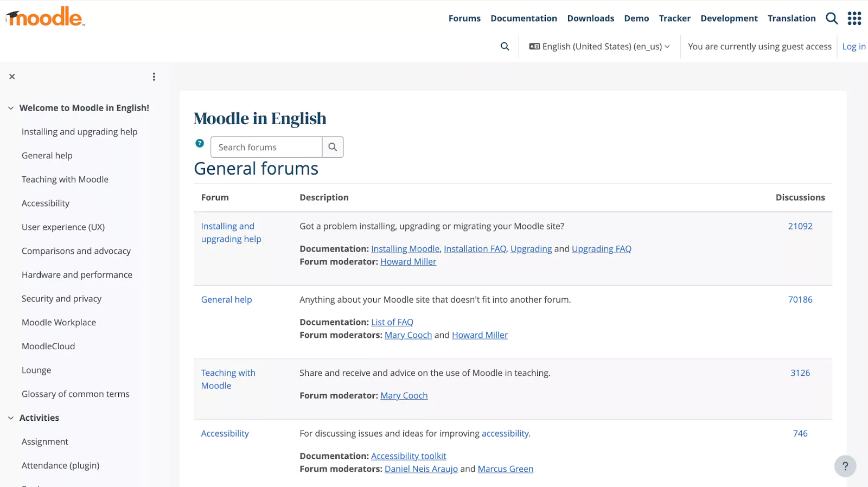The image size is (868, 487).
Task: Select Hardware and performance in sidebar
Action: 77,275
